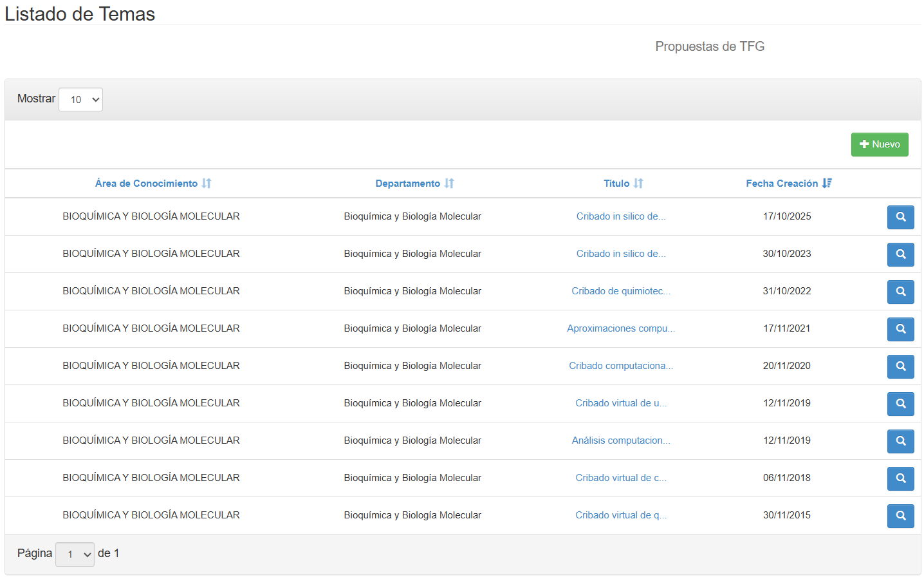
Task: Click the green Nuevo button
Action: pyautogui.click(x=879, y=145)
